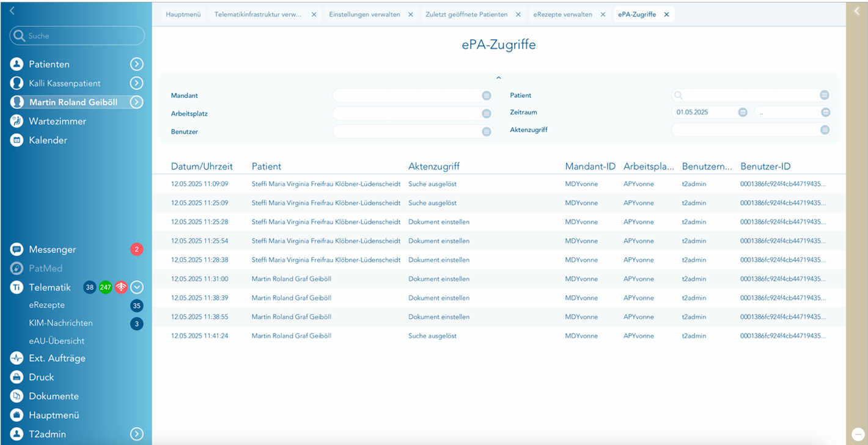Screen dimensions: 868x445
Task: Sort table by Datum/Uhrzeit column header
Action: (202, 166)
